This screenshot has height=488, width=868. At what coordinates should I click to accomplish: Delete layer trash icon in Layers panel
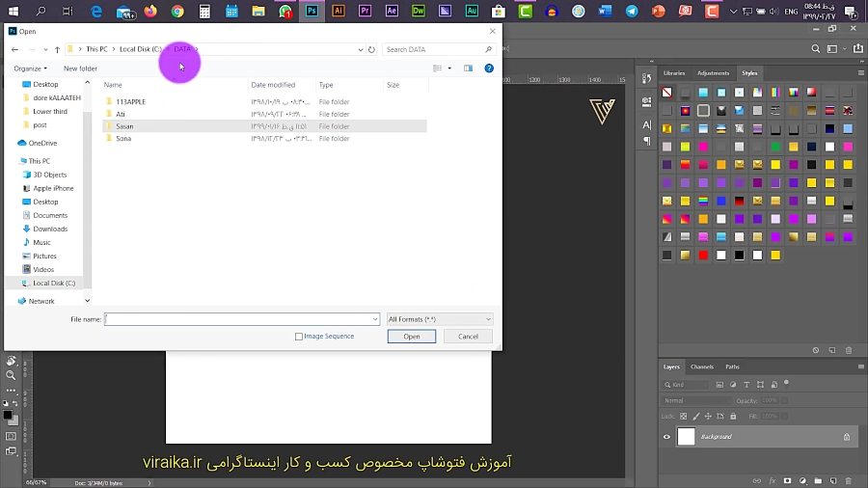(x=849, y=481)
